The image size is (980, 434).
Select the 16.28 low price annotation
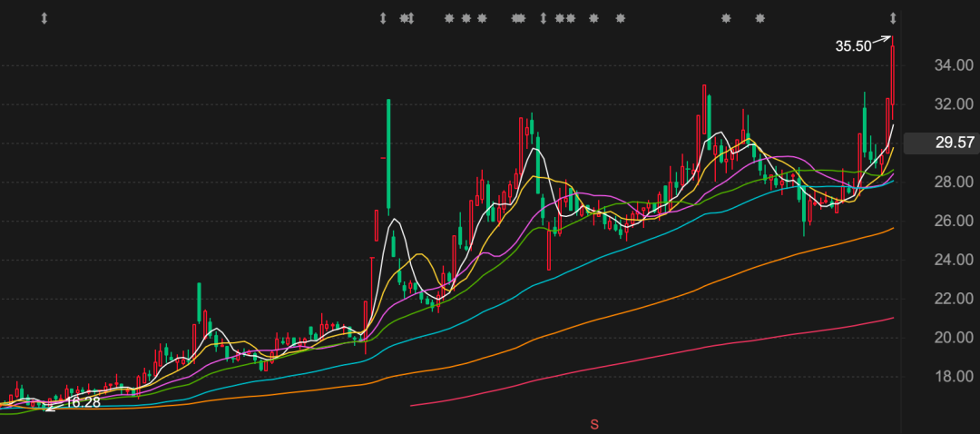(83, 402)
